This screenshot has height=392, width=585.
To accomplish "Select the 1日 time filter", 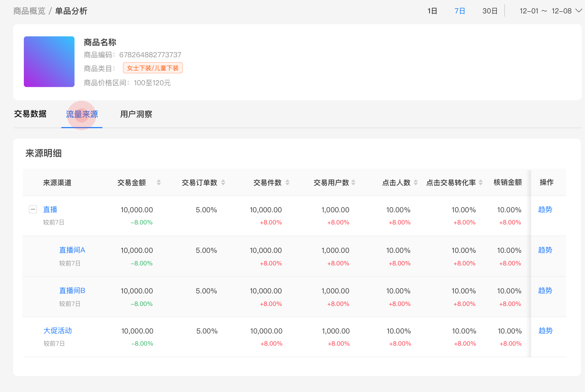I will (432, 11).
